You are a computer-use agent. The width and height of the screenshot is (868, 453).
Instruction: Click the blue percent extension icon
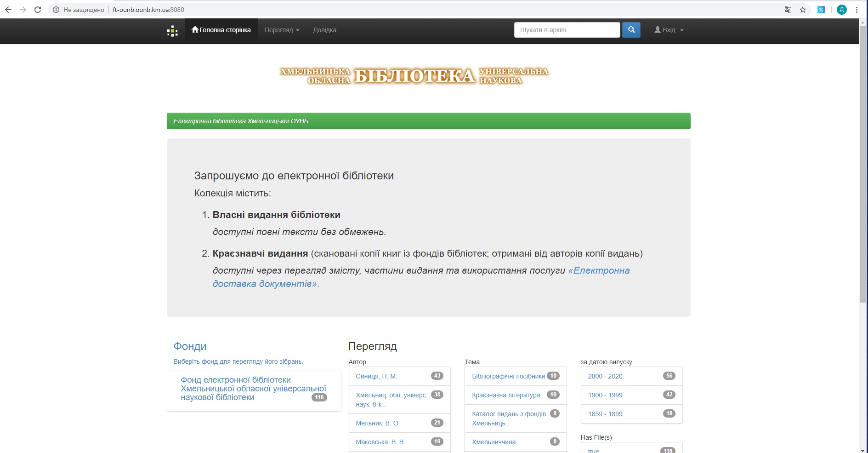[821, 10]
